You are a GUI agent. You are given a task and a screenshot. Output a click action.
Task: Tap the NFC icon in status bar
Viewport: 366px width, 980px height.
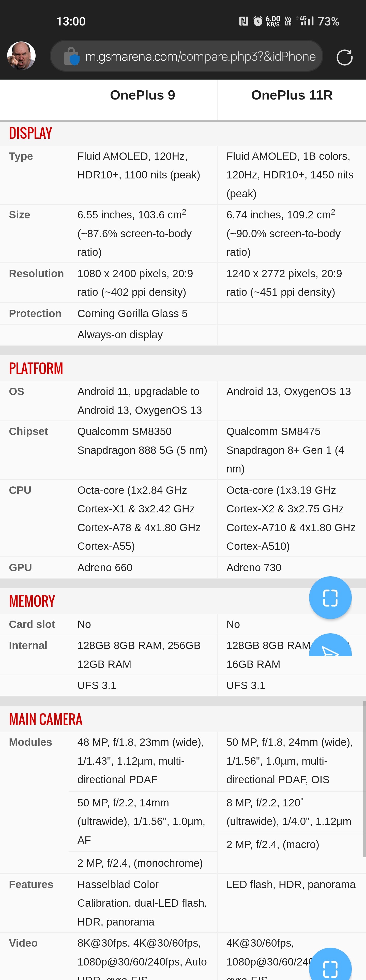tap(244, 21)
